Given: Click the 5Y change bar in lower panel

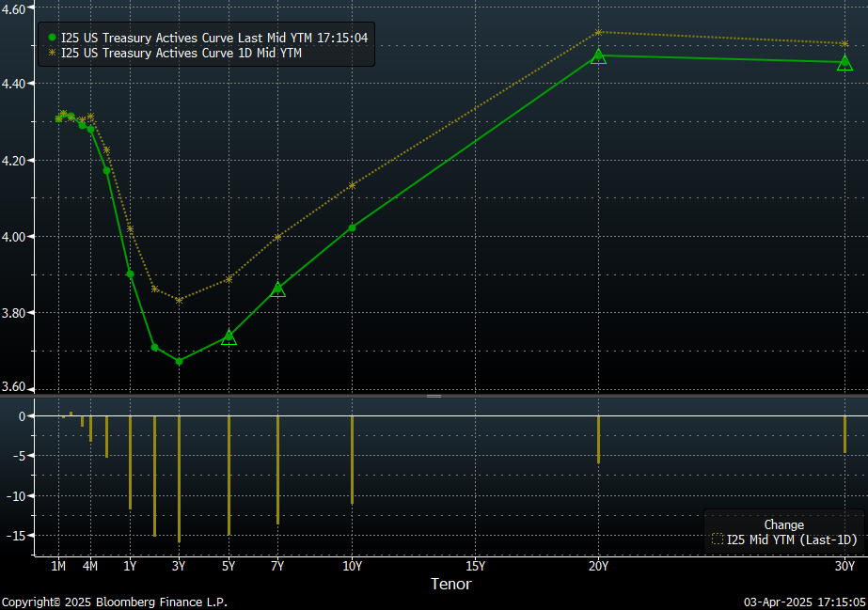Looking at the screenshot, I should [x=229, y=475].
